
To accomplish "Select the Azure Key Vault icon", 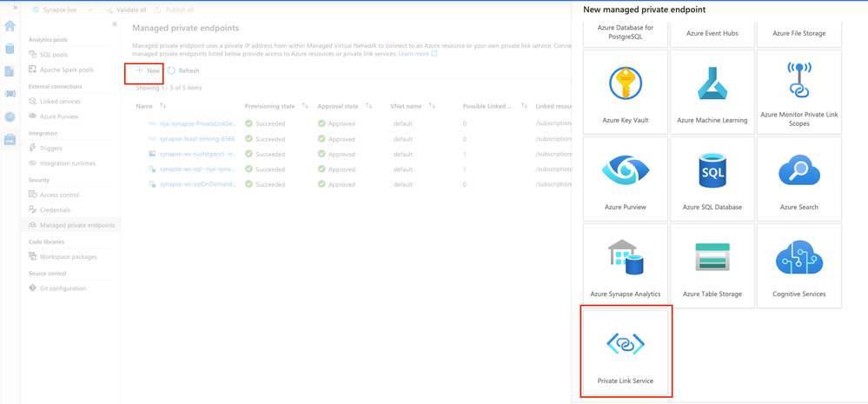I will tap(626, 83).
